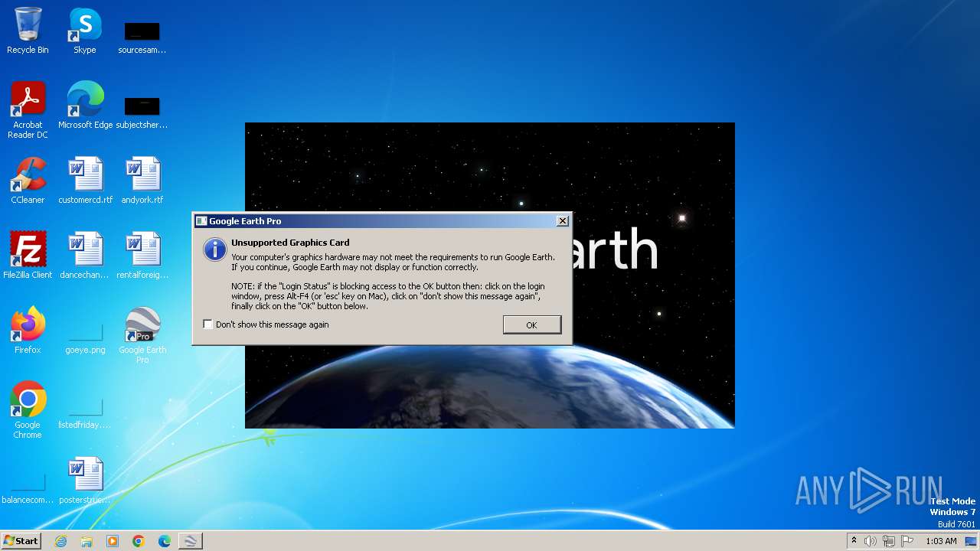Show hidden tray icons arrow
Viewport: 980px width, 551px height.
coord(854,541)
